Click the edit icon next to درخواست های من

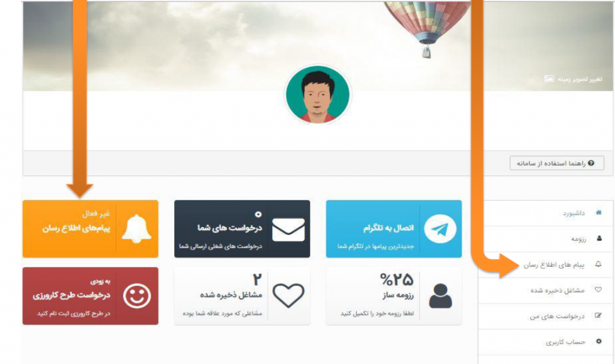[x=598, y=315]
